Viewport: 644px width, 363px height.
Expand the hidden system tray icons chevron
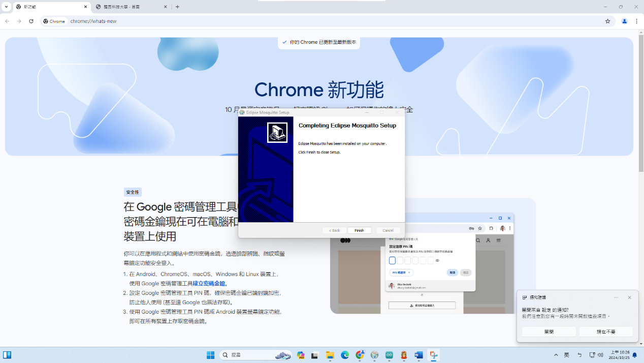coord(556,355)
